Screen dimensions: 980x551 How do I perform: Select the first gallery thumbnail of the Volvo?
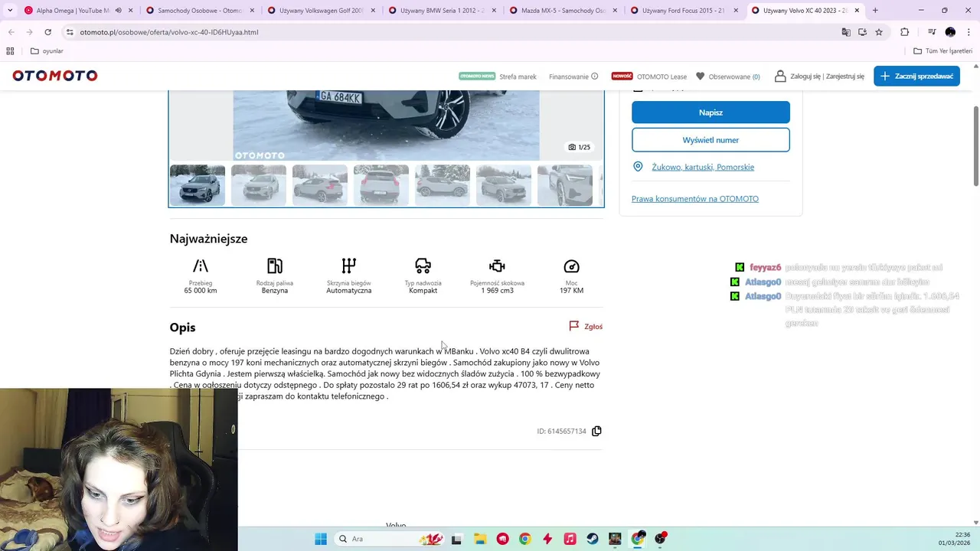coord(198,185)
